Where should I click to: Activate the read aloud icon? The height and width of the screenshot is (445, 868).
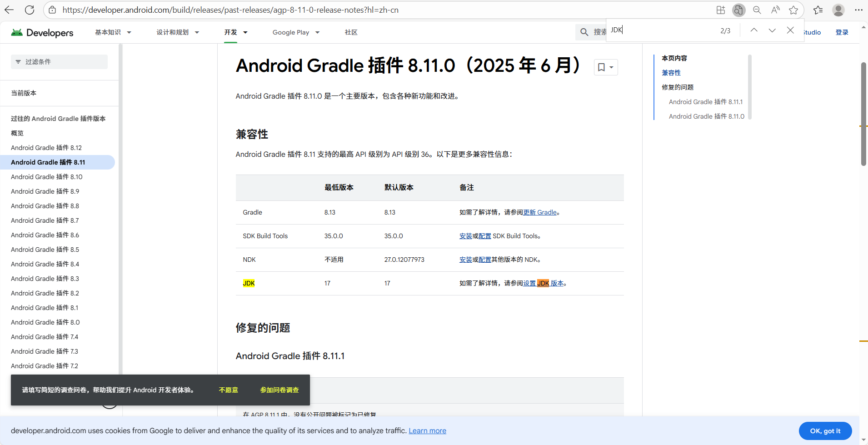click(775, 10)
